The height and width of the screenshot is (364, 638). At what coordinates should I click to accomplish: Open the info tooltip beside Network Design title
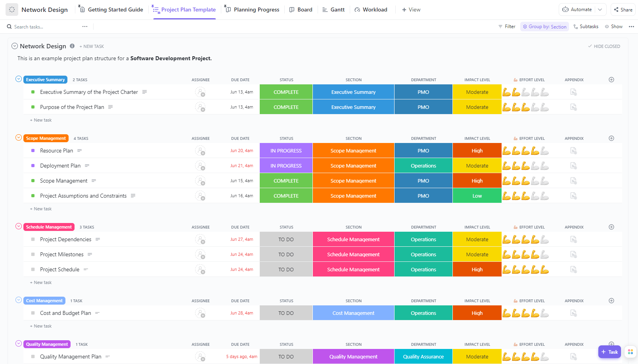72,46
